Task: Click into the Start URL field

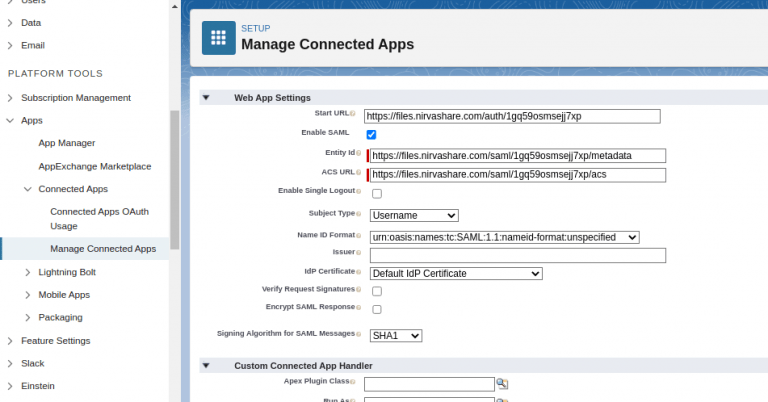Action: tap(512, 116)
